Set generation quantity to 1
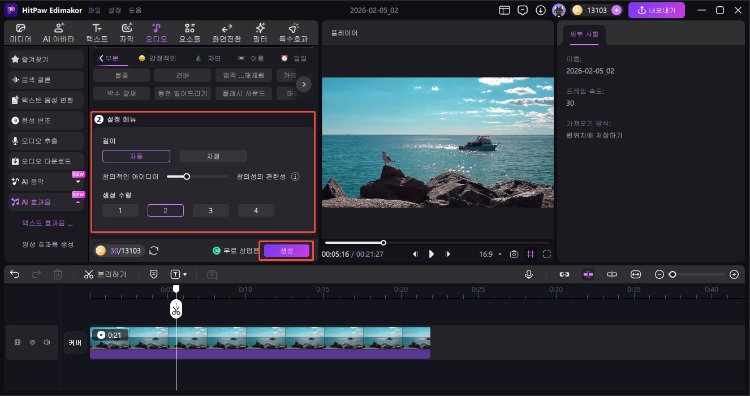750x396 pixels. point(120,210)
